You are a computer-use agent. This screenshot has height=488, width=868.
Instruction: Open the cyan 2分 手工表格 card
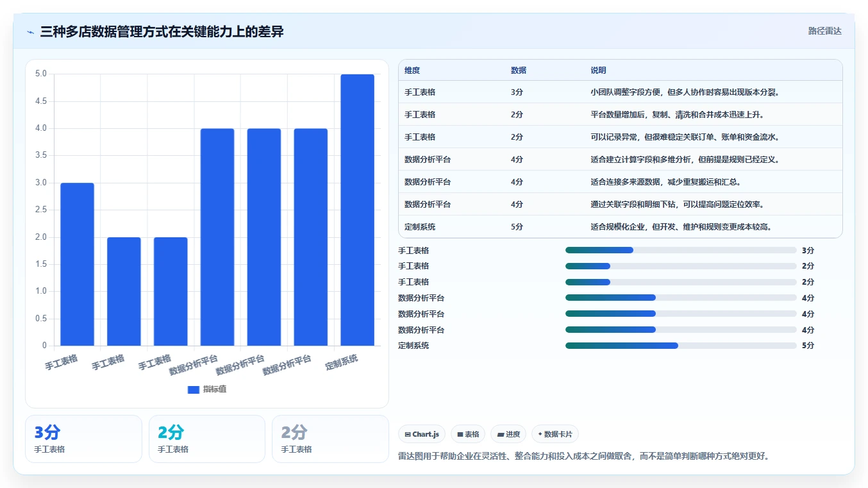(x=206, y=439)
